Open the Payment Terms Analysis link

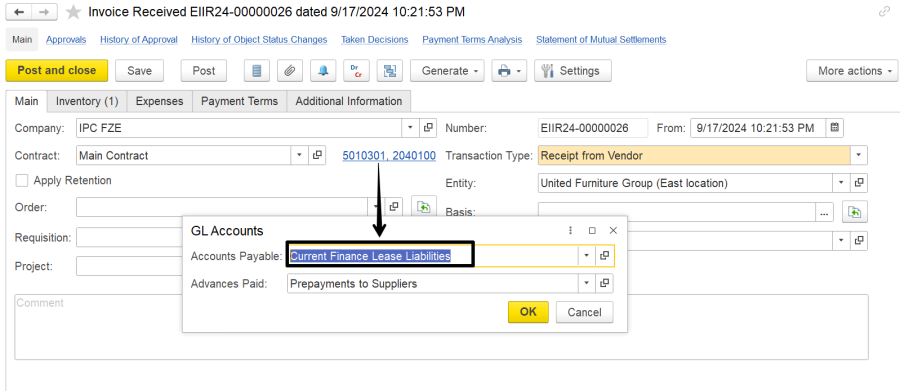tap(472, 40)
